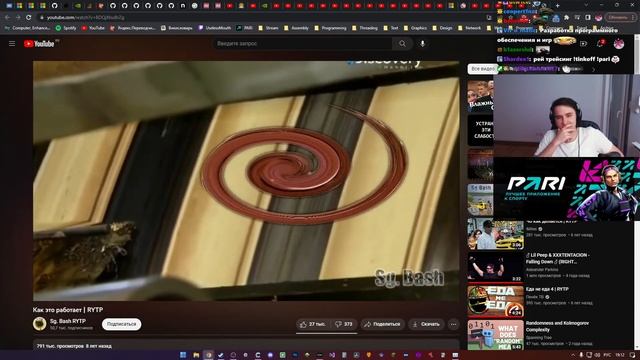Open the Spotify bookmark

[66, 28]
